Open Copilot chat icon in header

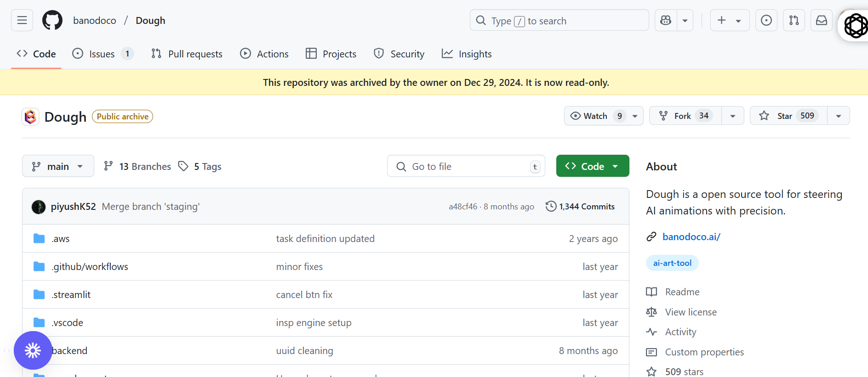click(666, 20)
